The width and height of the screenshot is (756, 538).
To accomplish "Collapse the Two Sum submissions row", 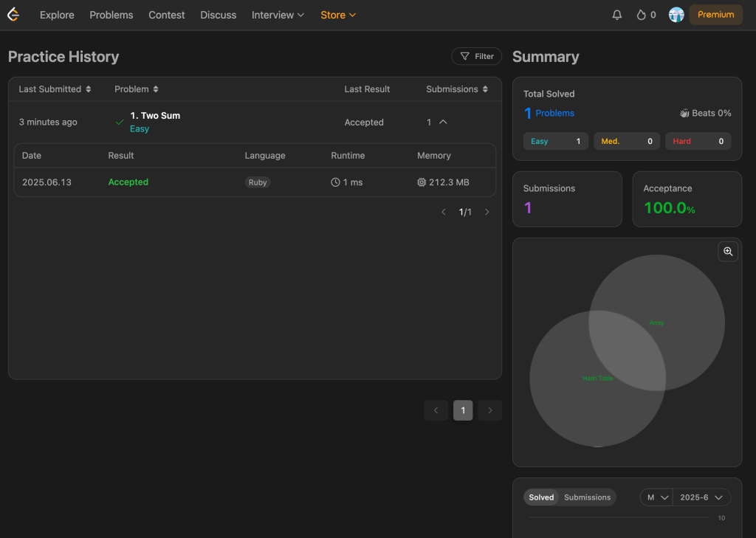I will [443, 123].
